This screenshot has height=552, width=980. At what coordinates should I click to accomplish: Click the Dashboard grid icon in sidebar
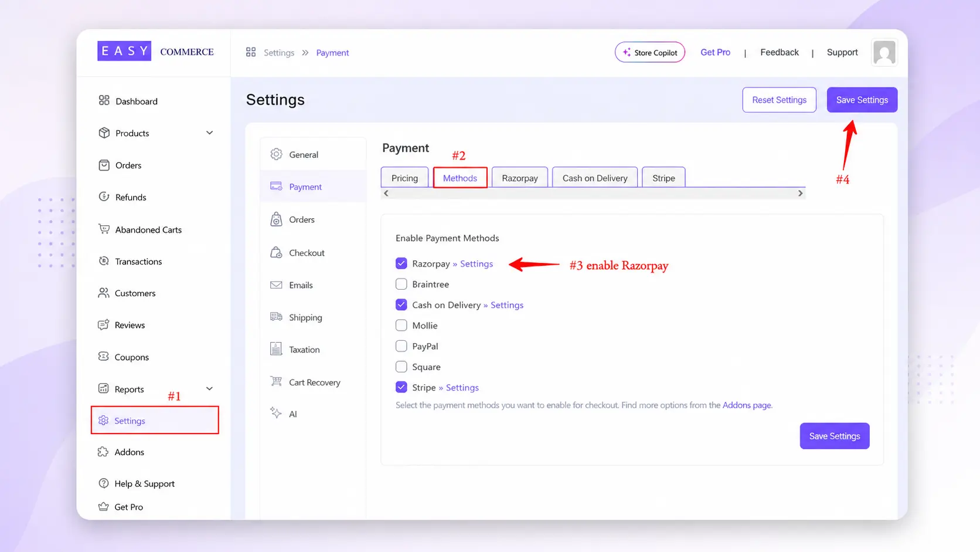click(x=104, y=100)
